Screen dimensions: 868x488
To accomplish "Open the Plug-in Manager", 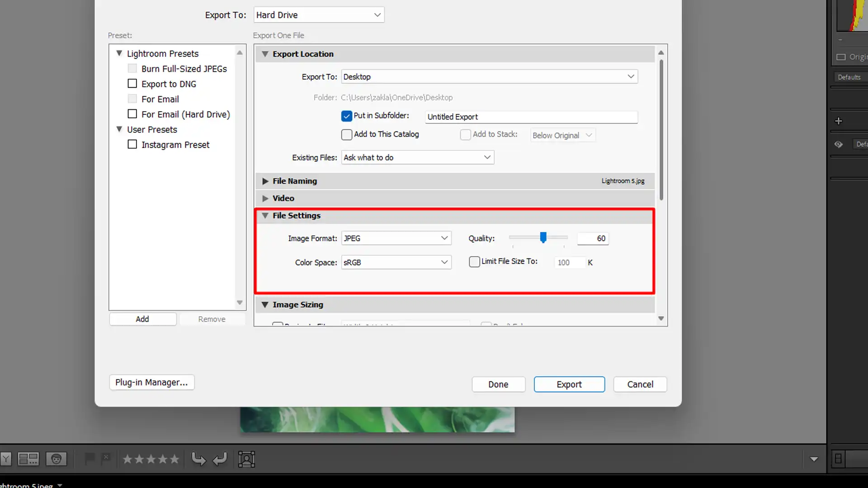I will pos(151,382).
